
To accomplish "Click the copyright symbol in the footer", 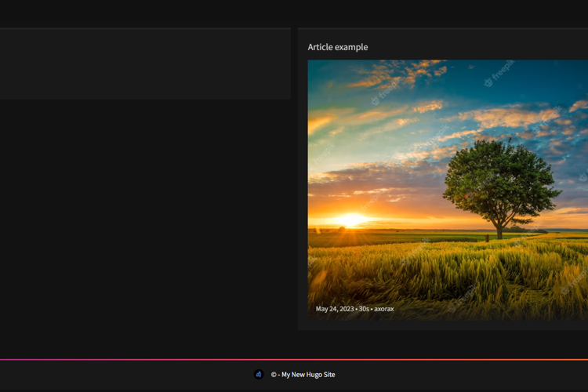I will pos(274,375).
